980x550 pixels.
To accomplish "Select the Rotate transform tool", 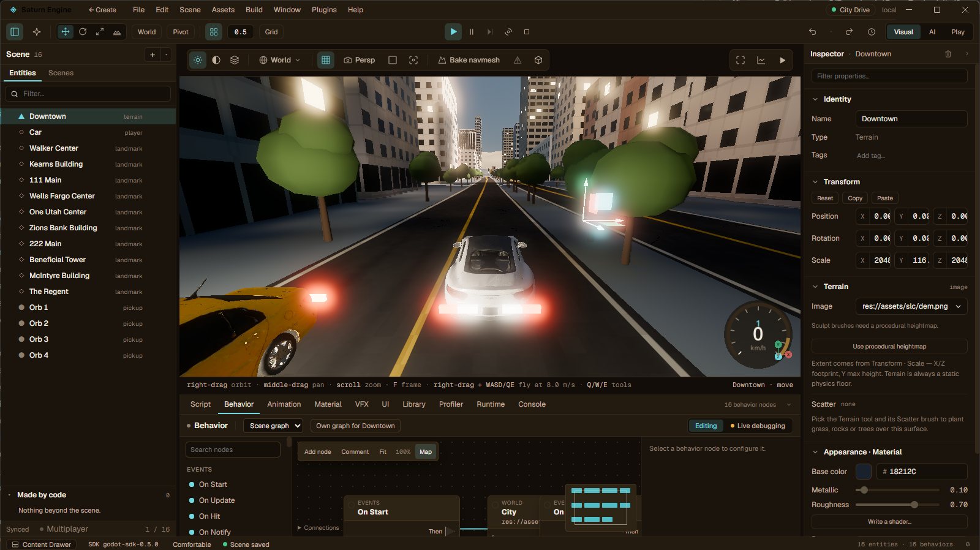I will point(83,32).
